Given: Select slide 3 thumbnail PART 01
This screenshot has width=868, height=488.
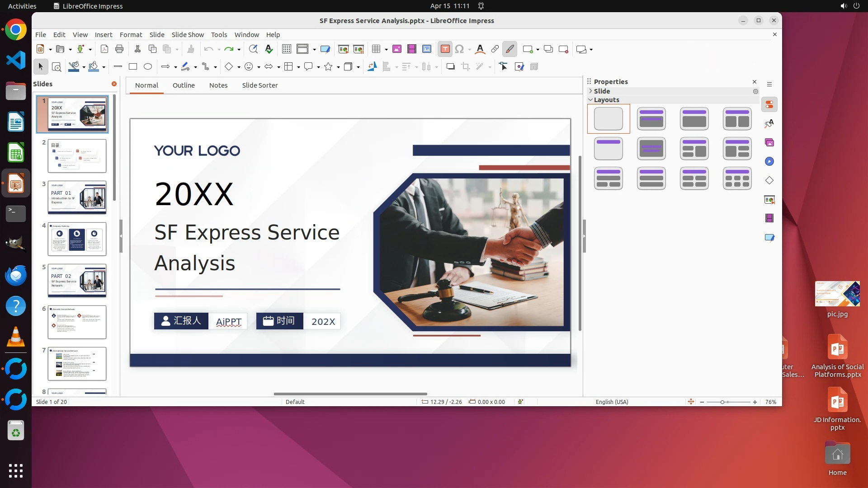Looking at the screenshot, I should (x=77, y=197).
